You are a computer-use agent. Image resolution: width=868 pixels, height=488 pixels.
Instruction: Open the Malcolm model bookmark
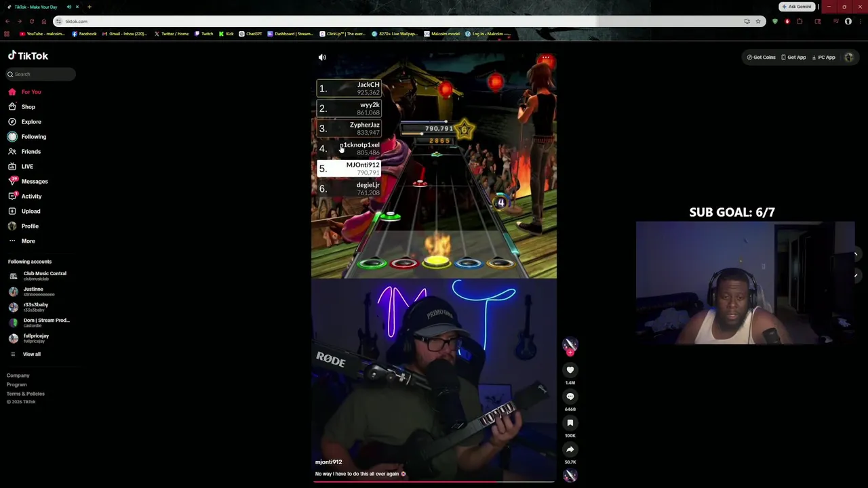tap(442, 34)
